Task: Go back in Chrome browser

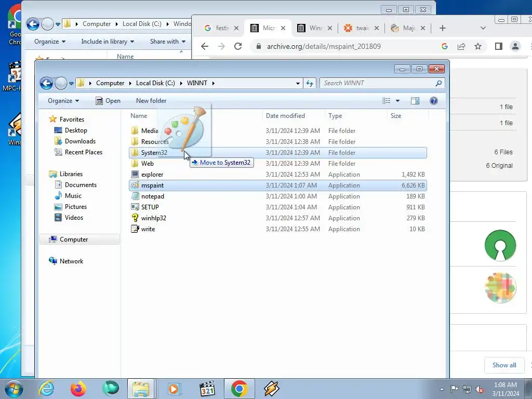Action: pos(205,46)
